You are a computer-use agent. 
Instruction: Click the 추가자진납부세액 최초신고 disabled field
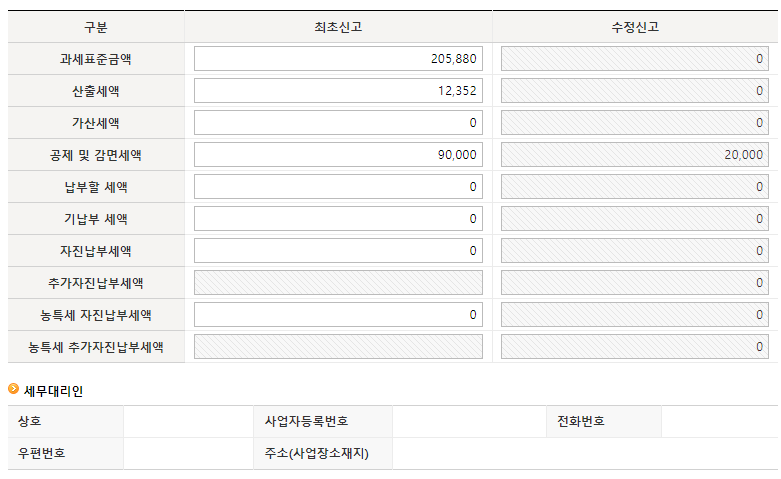click(338, 283)
